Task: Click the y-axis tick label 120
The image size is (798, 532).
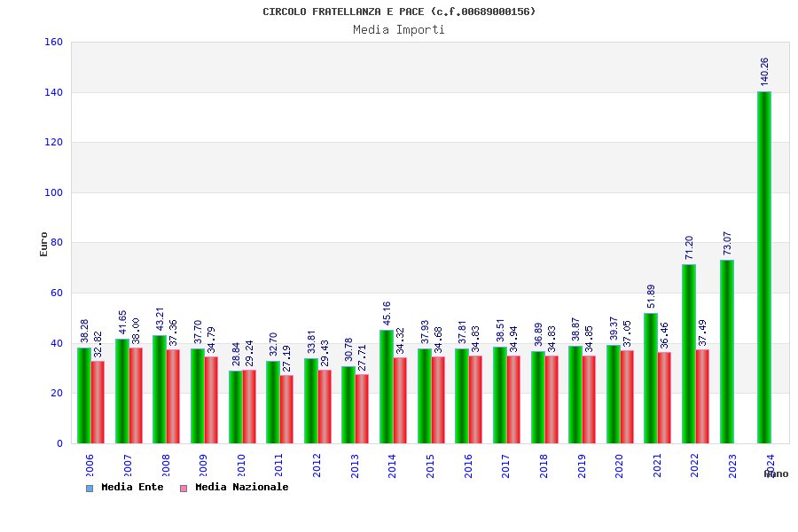Action: coord(53,143)
